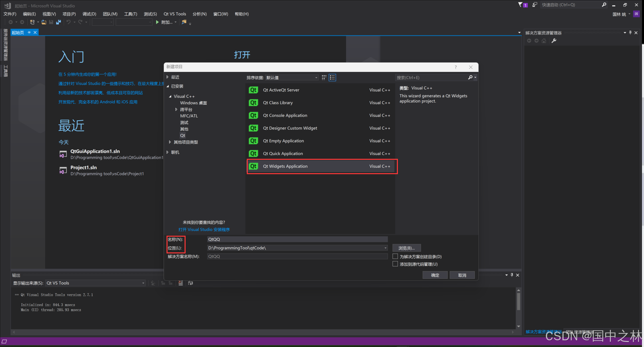Switch template list to medium list view
Viewport: 644px width, 347px height.
[332, 78]
